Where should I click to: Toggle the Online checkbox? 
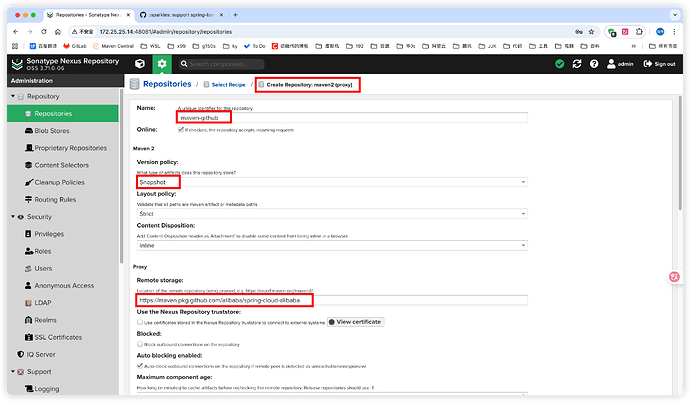tap(180, 130)
